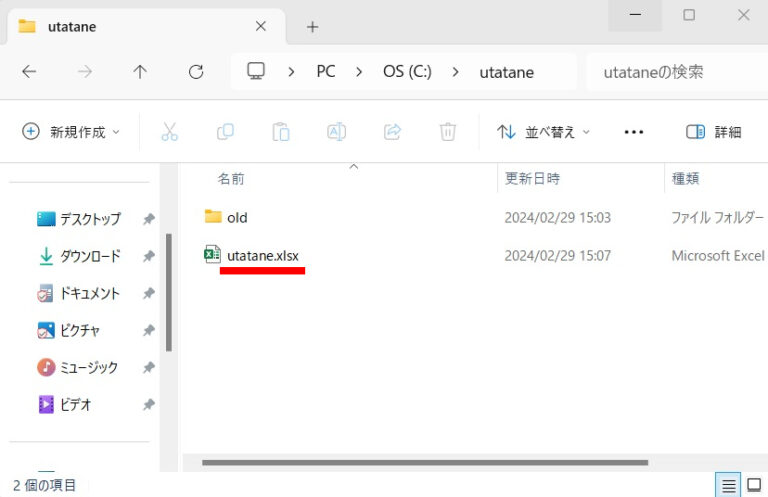Go up one folder level

[x=140, y=72]
